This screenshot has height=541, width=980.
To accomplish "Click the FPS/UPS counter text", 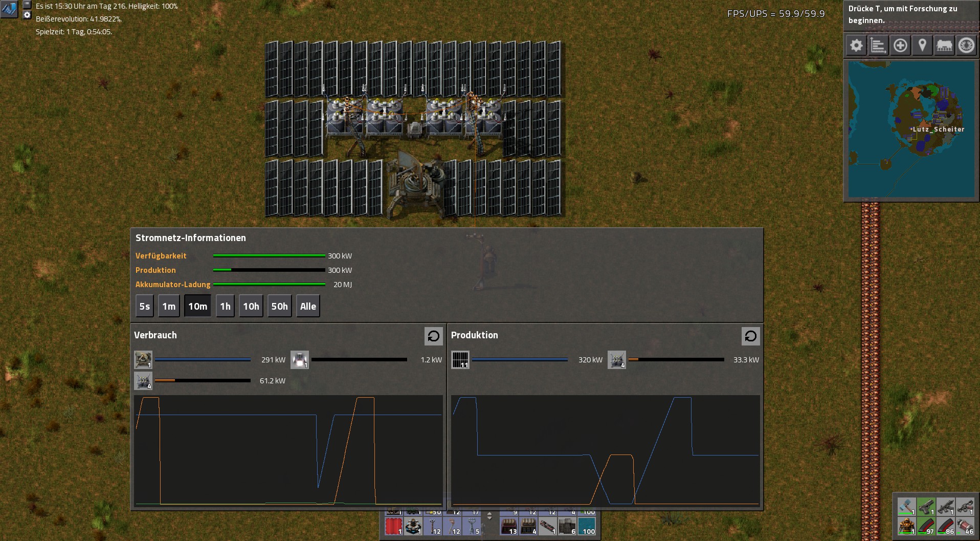I will (x=776, y=14).
